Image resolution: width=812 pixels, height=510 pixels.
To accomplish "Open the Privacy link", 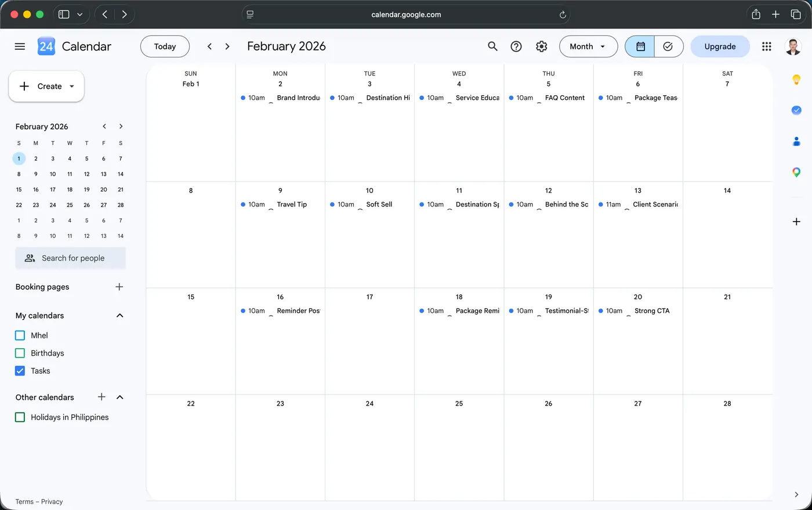I will (52, 502).
